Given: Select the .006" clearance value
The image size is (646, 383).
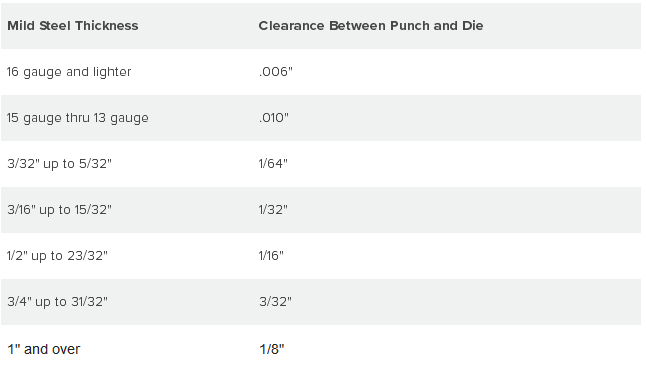Looking at the screenshot, I should 276,72.
